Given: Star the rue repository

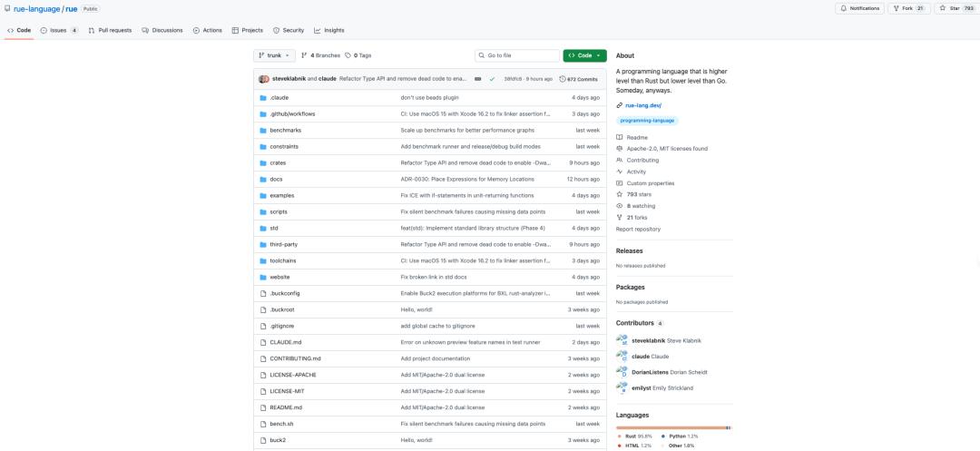Looking at the screenshot, I should click(x=953, y=8).
